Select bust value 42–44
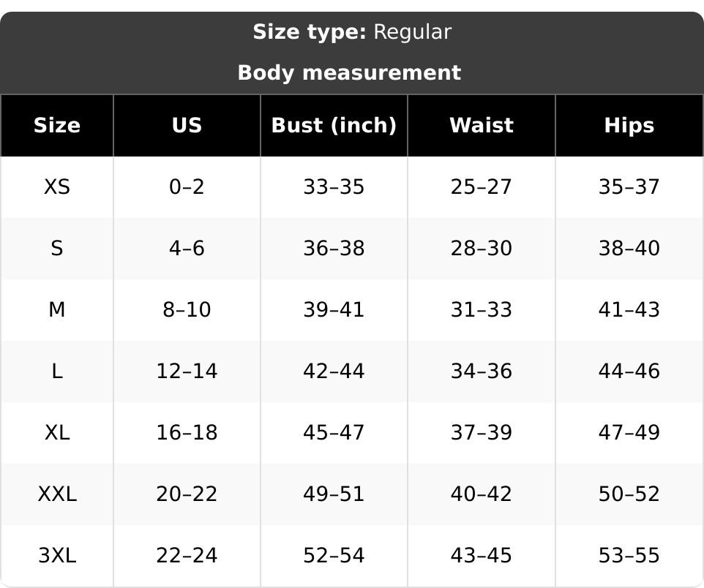Screen dimensions: 704x588 [334, 372]
